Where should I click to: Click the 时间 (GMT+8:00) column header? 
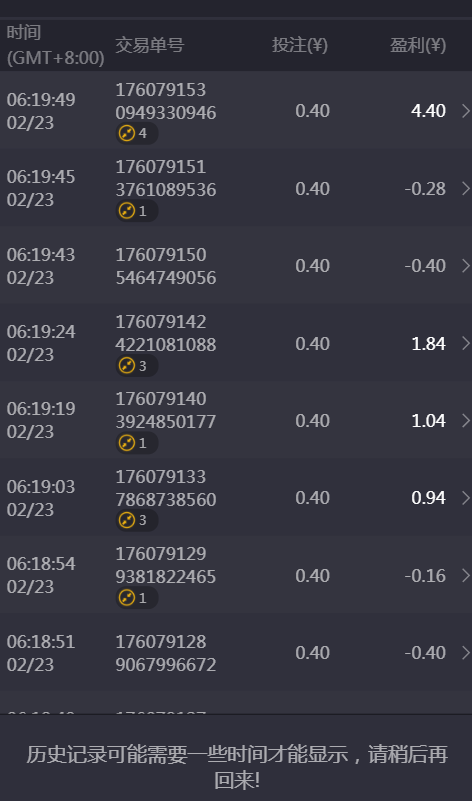55,45
